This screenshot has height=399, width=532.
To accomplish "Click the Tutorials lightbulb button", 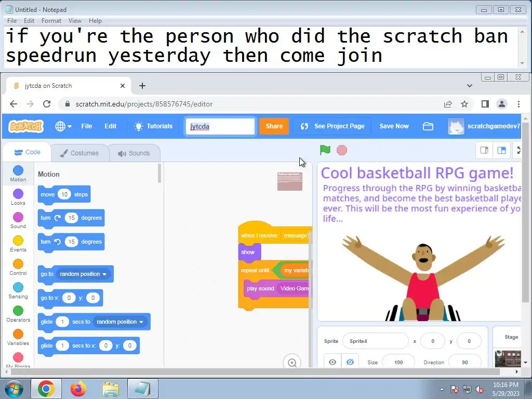I will [153, 126].
